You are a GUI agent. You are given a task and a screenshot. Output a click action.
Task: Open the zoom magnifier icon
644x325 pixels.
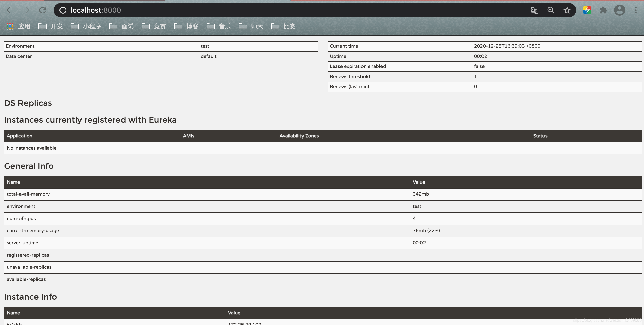click(x=551, y=10)
